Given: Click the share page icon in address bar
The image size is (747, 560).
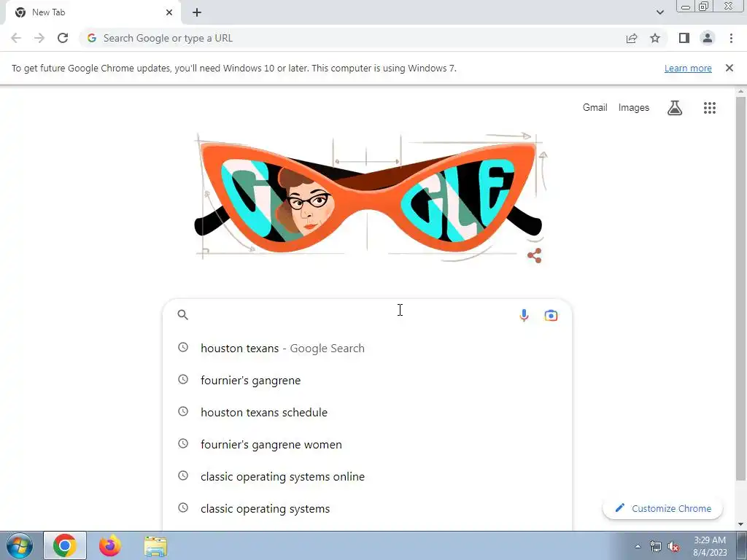Looking at the screenshot, I should point(632,38).
